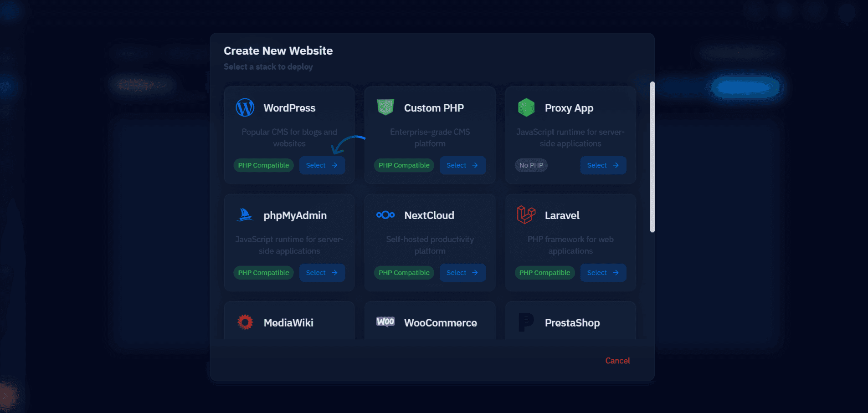Click the phpMyAdmin card title
This screenshot has width=868, height=413.
[x=295, y=216]
